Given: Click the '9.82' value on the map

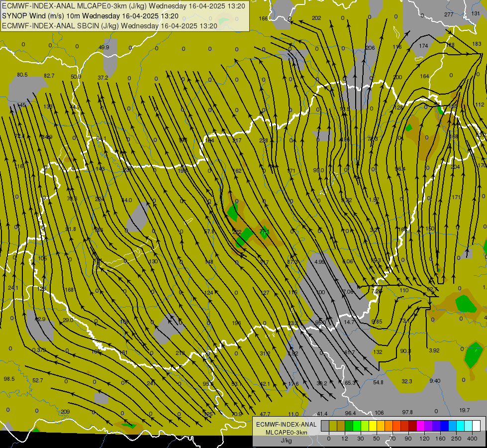Looking at the screenshot, I should click(346, 200).
